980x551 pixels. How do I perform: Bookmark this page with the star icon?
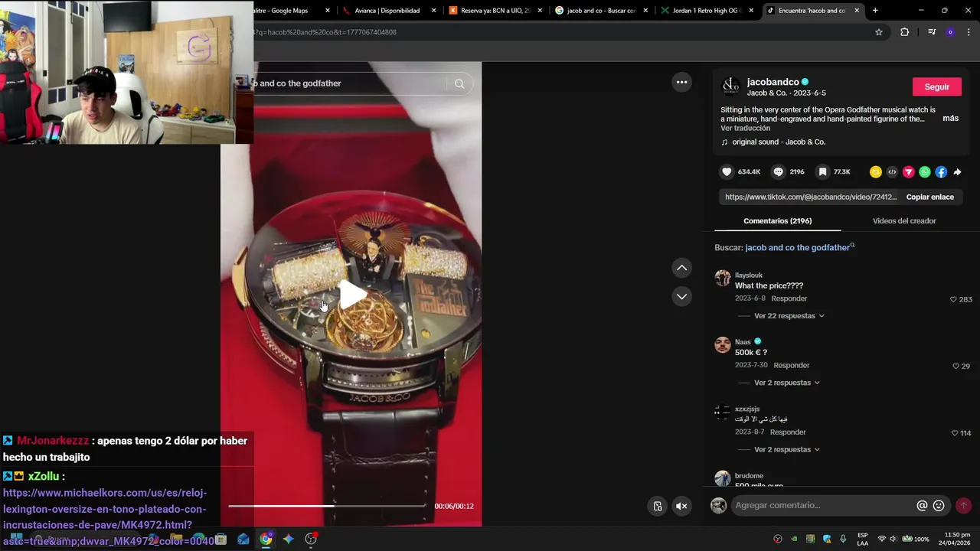point(879,32)
